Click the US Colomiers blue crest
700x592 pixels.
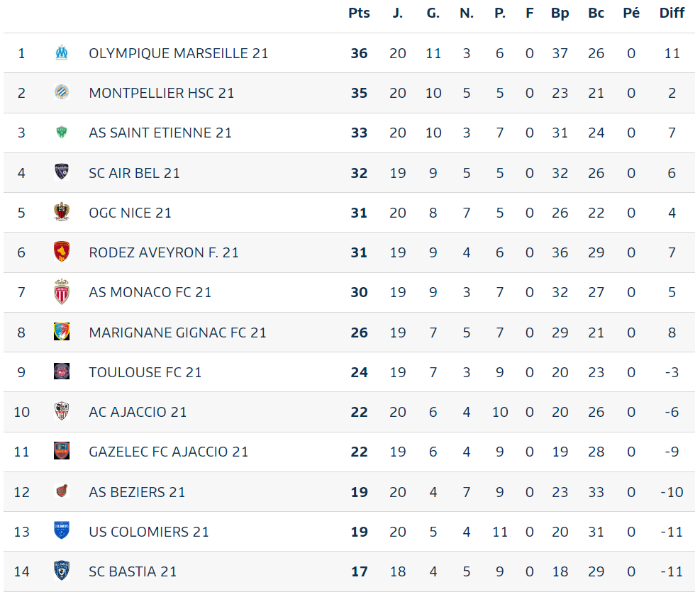pos(62,531)
